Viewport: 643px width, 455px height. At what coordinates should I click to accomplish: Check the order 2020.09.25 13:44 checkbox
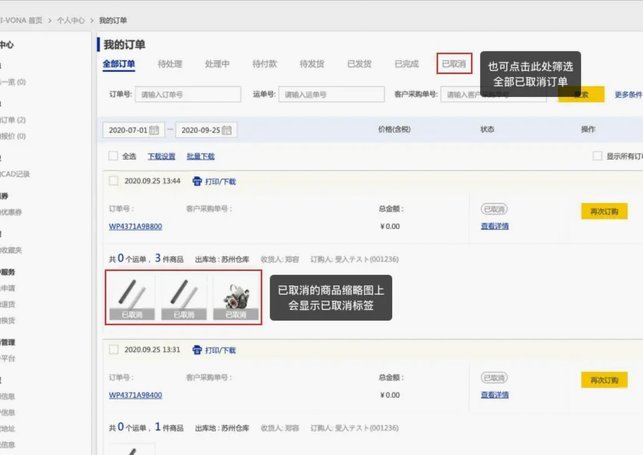click(x=114, y=181)
